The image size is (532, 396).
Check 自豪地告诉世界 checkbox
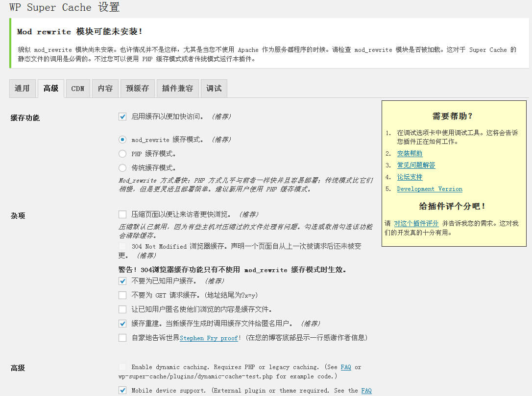pyautogui.click(x=122, y=338)
